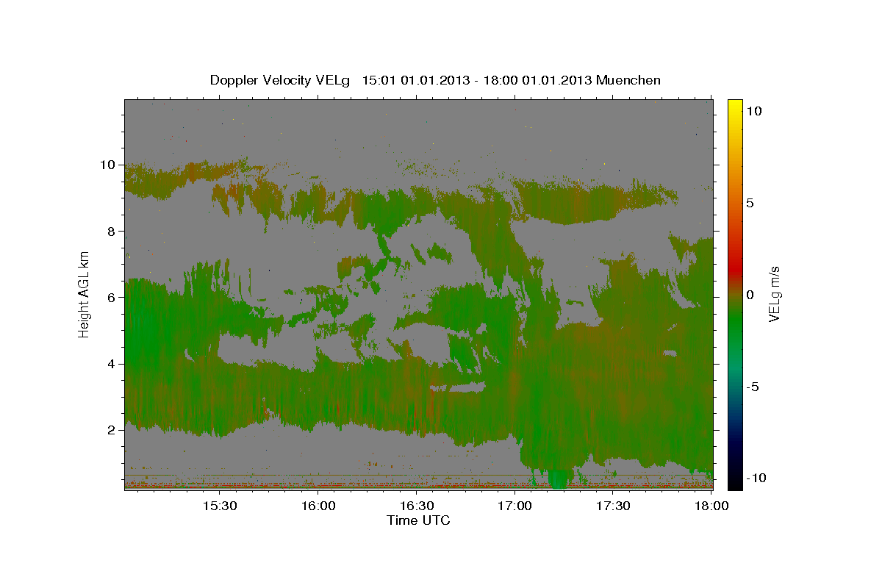
Task: Click the 'Height AGL km' axis label
Action: tap(85, 295)
